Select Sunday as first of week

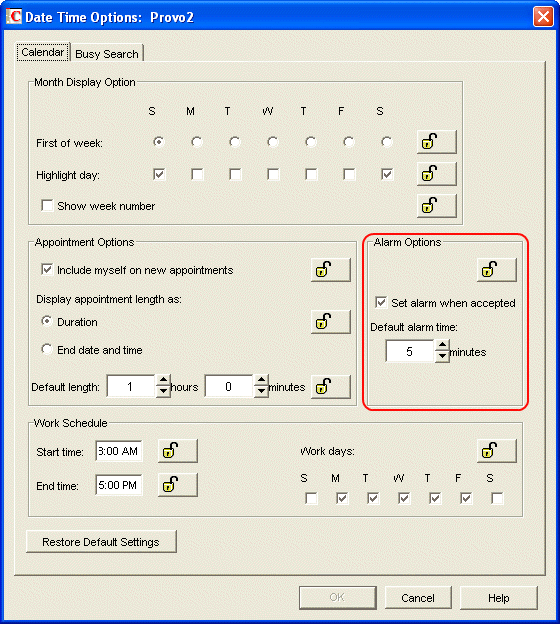click(x=159, y=142)
